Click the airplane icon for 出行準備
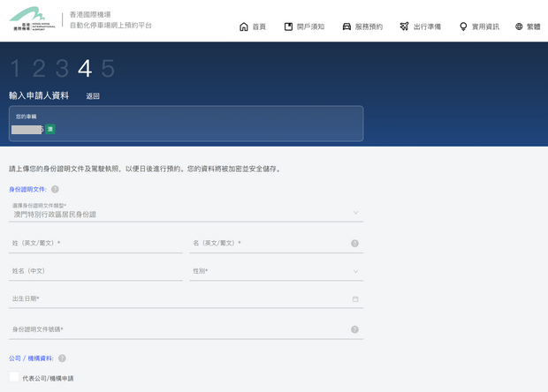This screenshot has height=392, width=548. tap(404, 26)
